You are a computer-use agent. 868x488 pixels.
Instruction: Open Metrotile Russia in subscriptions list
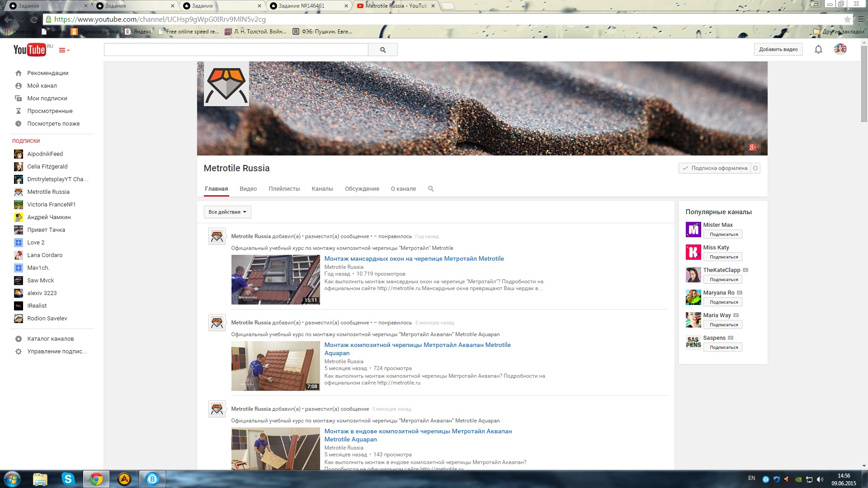coord(48,192)
